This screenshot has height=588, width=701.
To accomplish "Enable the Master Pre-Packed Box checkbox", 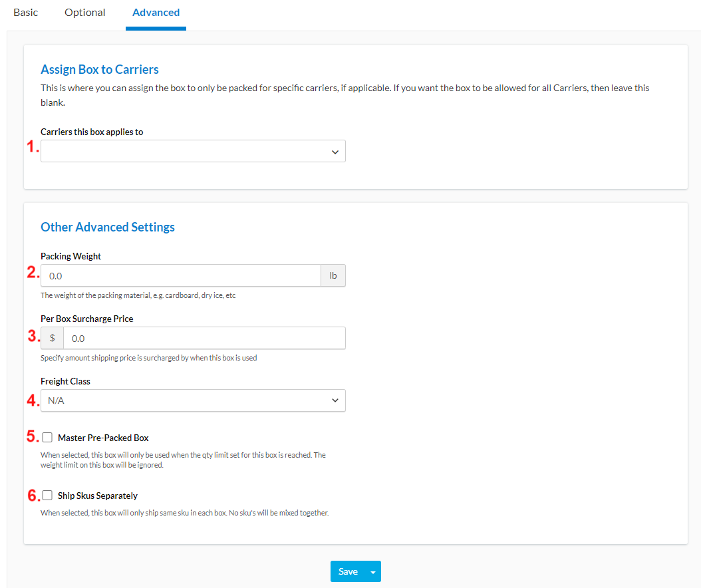I will [x=48, y=438].
